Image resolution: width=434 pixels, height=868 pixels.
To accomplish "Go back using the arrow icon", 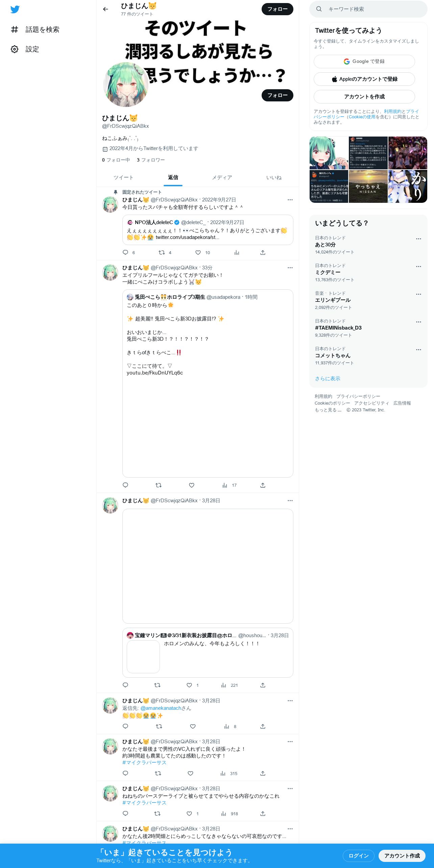I will [x=105, y=9].
